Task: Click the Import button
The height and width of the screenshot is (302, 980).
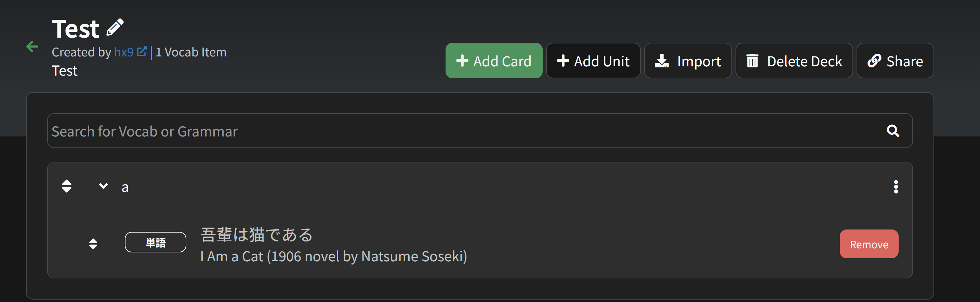Action: click(x=687, y=61)
